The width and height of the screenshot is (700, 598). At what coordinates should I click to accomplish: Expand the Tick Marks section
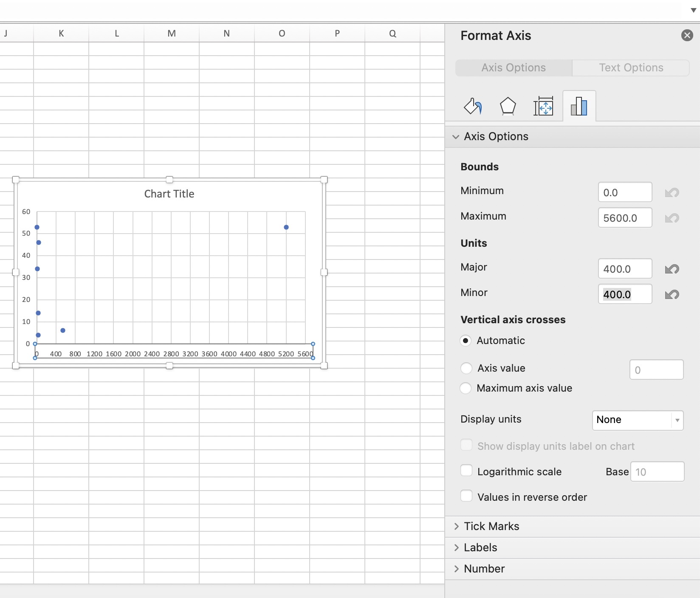point(491,526)
